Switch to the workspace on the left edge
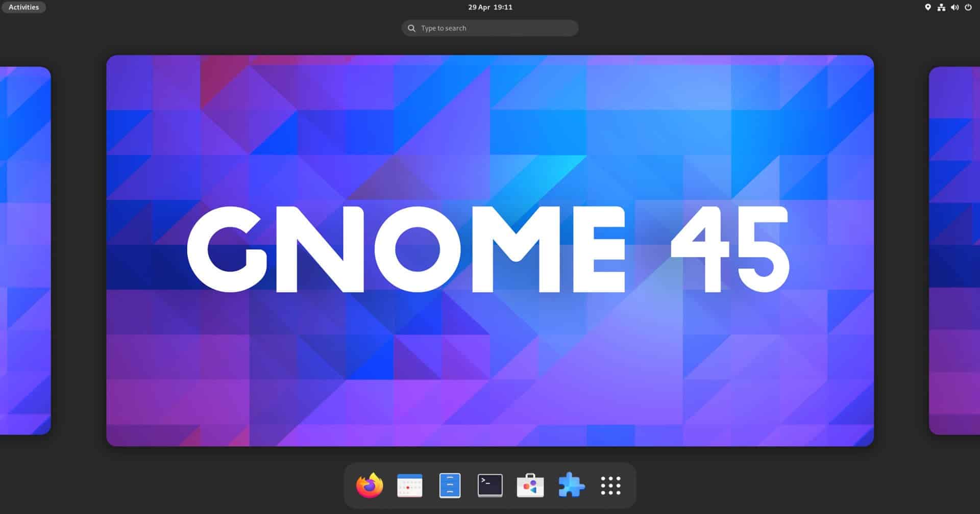980x514 pixels. [25, 250]
